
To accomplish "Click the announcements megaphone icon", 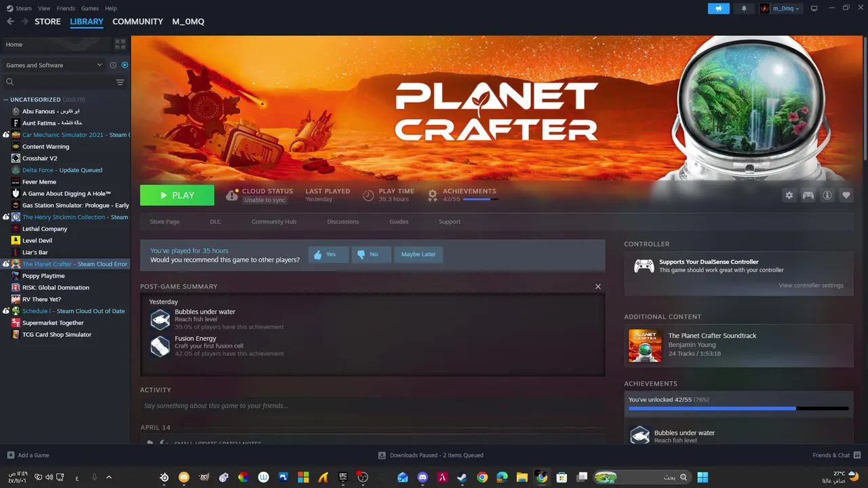I will [718, 8].
